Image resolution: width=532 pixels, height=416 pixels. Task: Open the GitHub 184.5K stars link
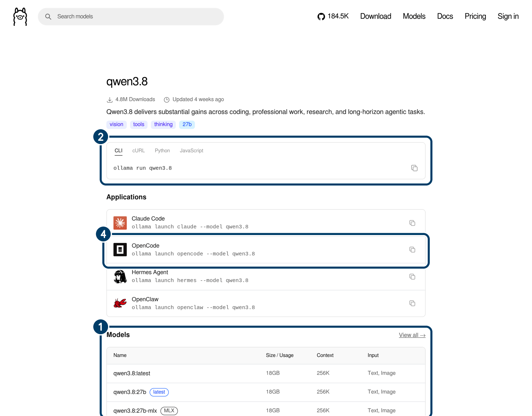[333, 16]
